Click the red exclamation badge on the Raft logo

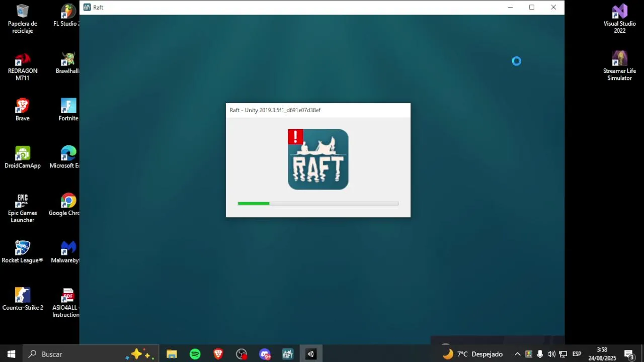295,137
